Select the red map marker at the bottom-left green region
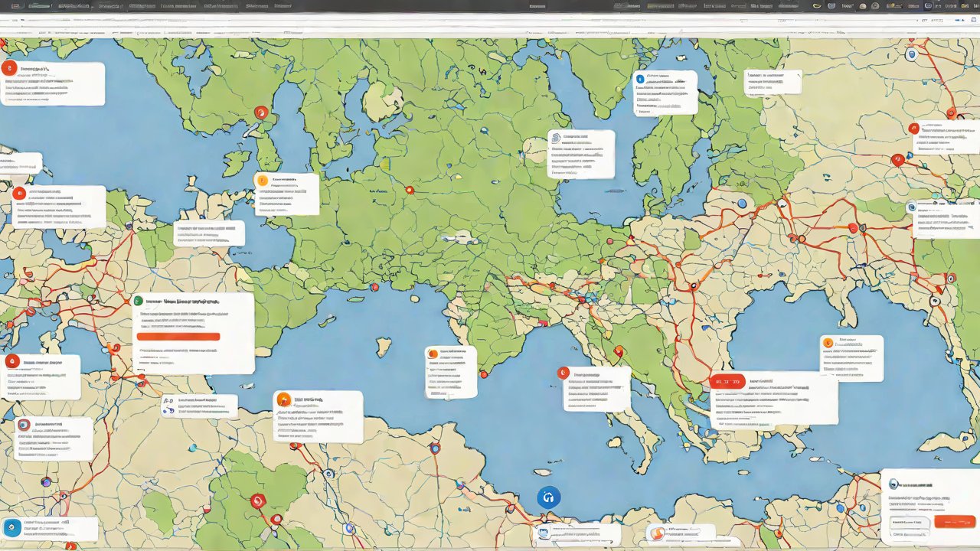980x551 pixels. pos(258,501)
